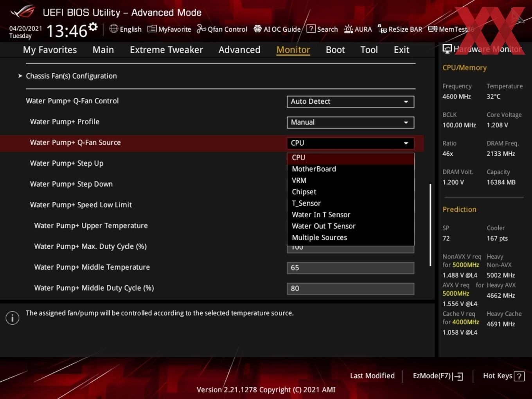Open the My Favorites tab
Screen dimensions: 532x399
point(50,50)
